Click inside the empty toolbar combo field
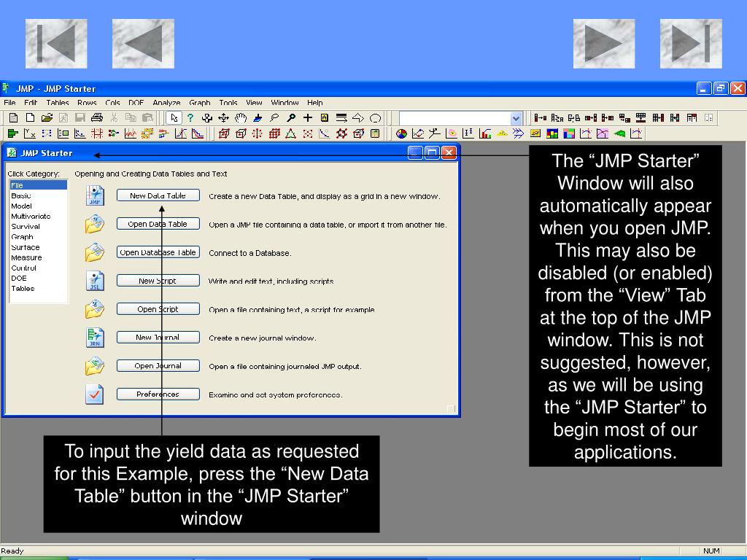Viewport: 747px width, 560px height. pos(454,118)
